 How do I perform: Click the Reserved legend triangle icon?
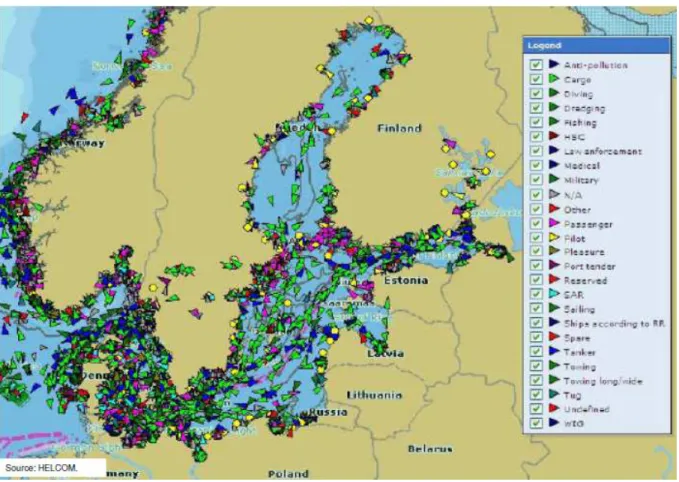point(554,279)
